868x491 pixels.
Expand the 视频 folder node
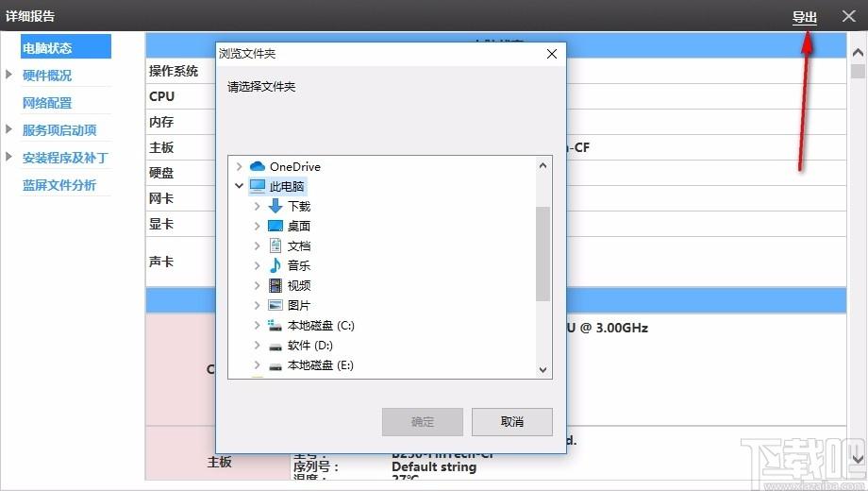[x=257, y=285]
